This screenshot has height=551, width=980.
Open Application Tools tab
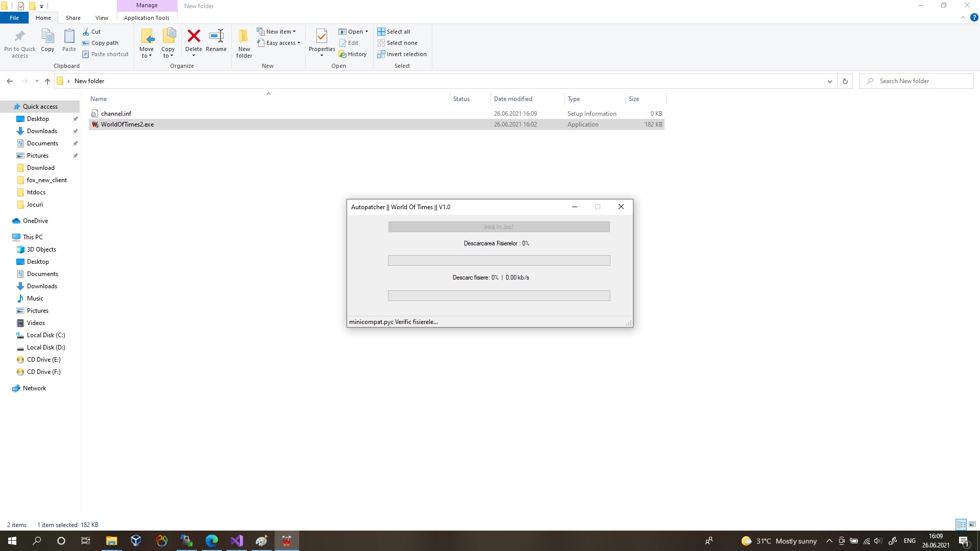[146, 18]
